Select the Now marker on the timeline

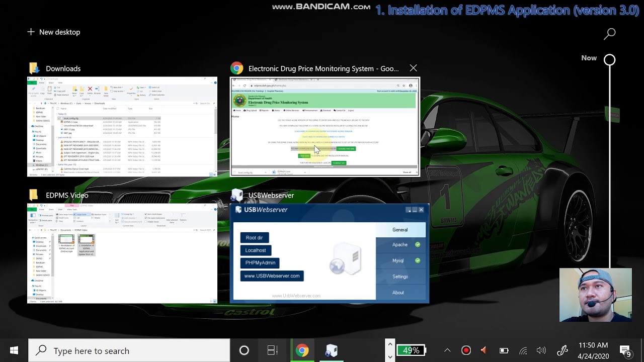609,60
